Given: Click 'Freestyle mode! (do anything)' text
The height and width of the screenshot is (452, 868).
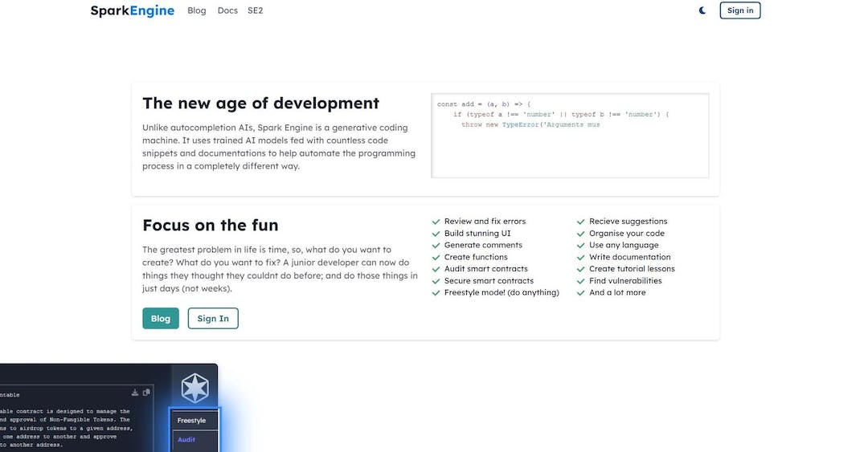Looking at the screenshot, I should point(502,293).
